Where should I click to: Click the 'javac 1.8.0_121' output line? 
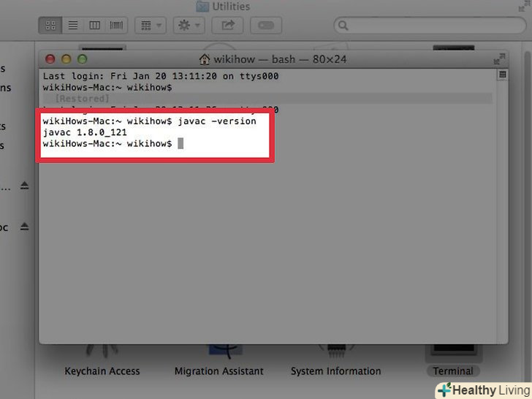tap(85, 132)
